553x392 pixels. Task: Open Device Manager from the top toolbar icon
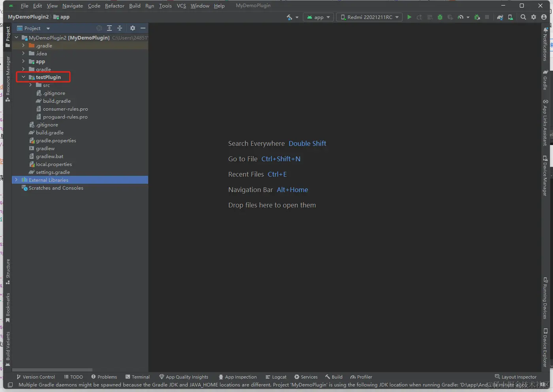510,17
